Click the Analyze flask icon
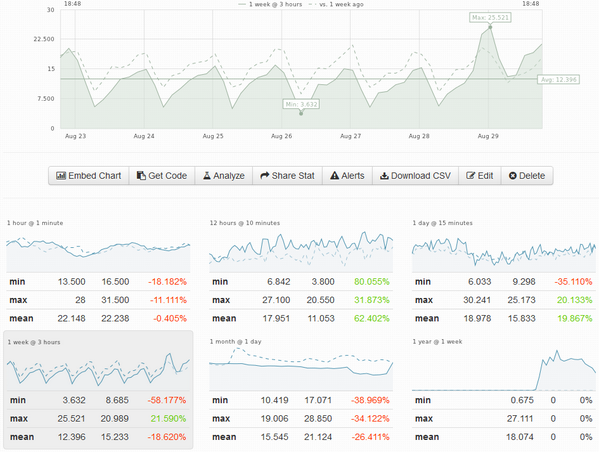This screenshot has height=452, width=599. click(207, 176)
